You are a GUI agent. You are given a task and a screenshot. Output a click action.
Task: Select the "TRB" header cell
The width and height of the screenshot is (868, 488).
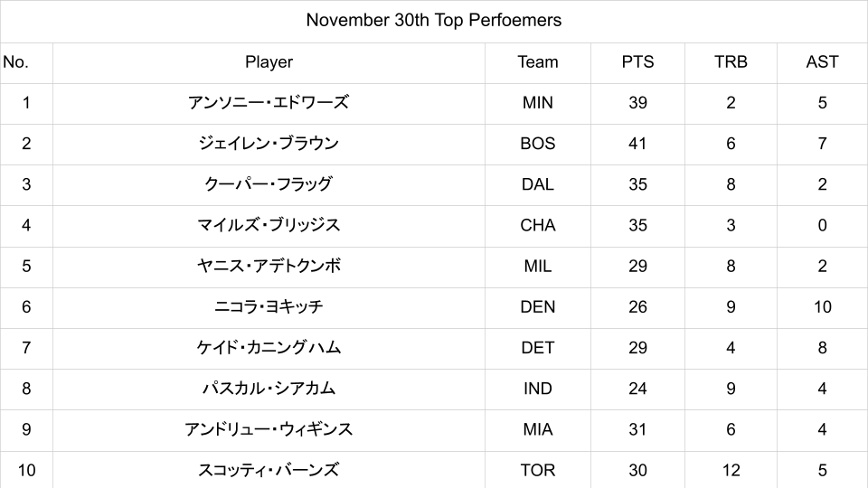pos(731,62)
